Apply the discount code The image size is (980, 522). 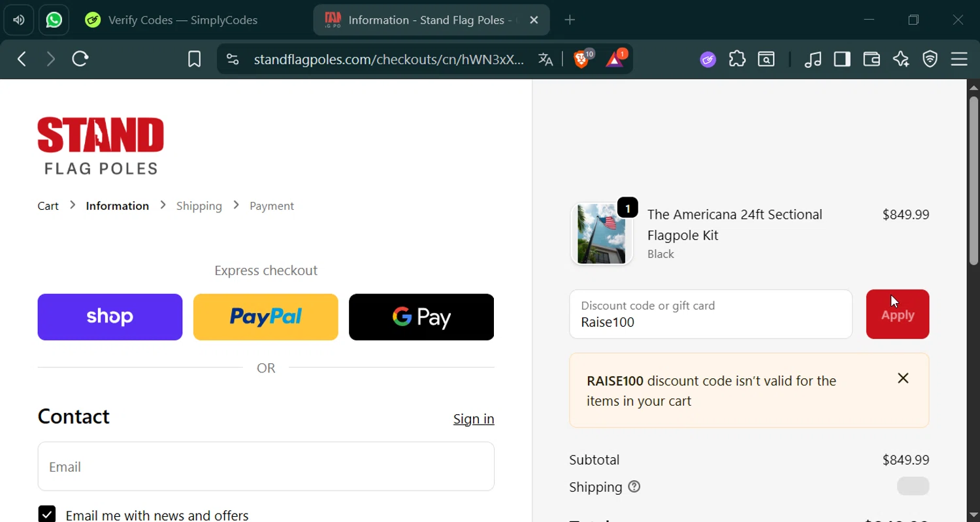898,314
